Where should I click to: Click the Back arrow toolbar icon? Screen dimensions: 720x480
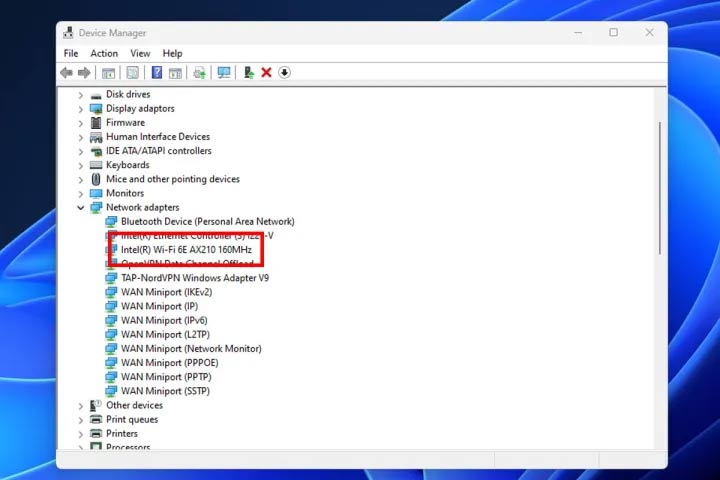pyautogui.click(x=66, y=73)
